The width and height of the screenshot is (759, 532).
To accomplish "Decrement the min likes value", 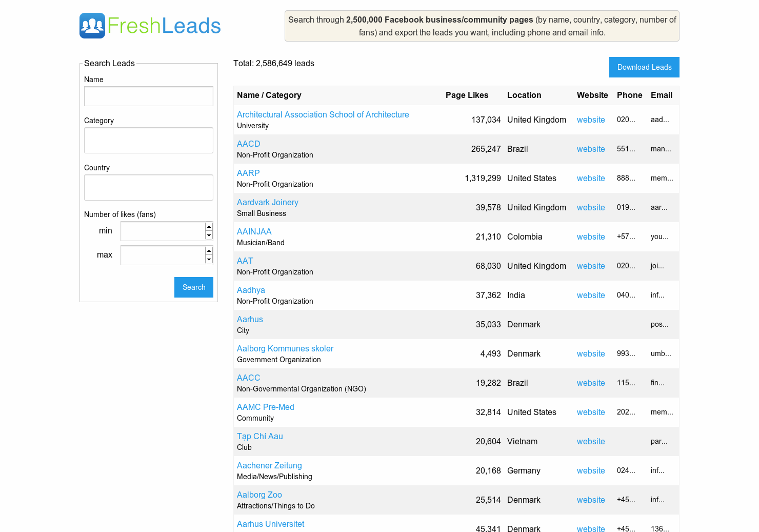I will [209, 235].
